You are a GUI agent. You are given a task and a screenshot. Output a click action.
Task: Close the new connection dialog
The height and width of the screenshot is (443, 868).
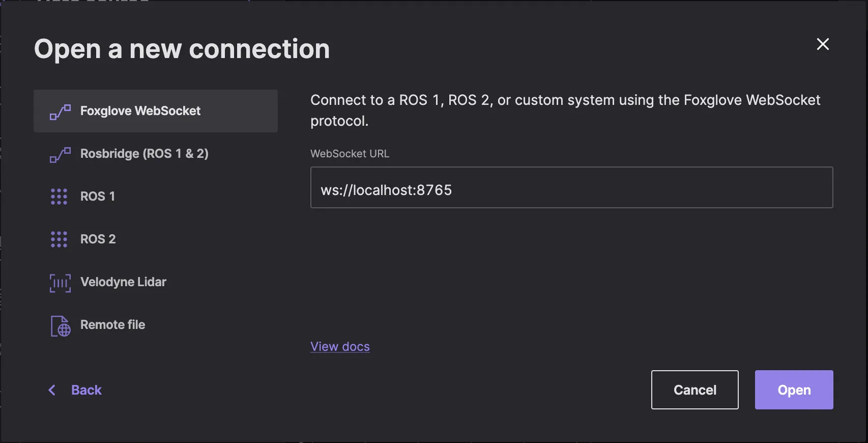click(x=823, y=44)
